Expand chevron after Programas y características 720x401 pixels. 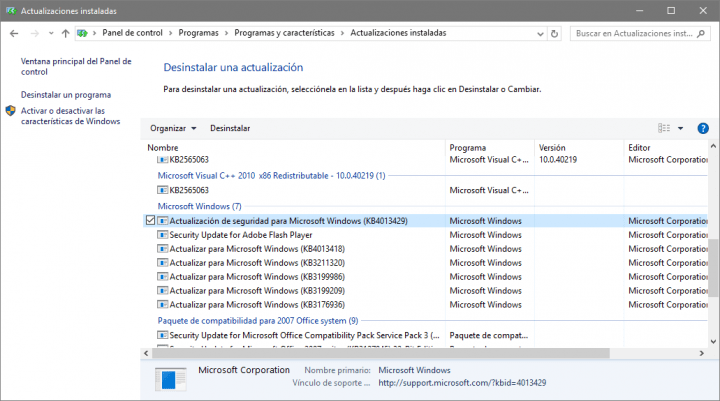click(342, 33)
